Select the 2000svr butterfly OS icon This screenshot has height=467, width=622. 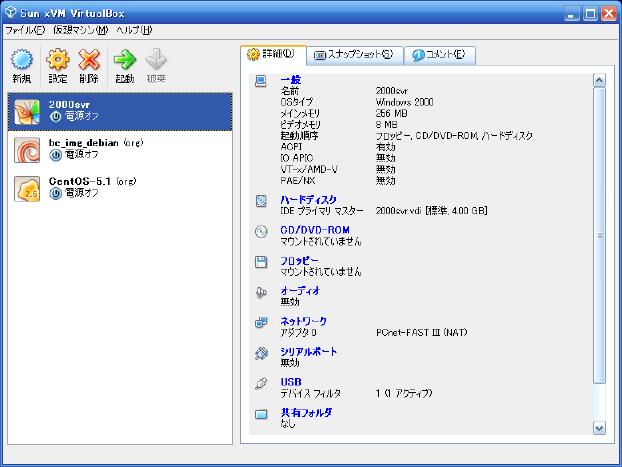tap(27, 112)
